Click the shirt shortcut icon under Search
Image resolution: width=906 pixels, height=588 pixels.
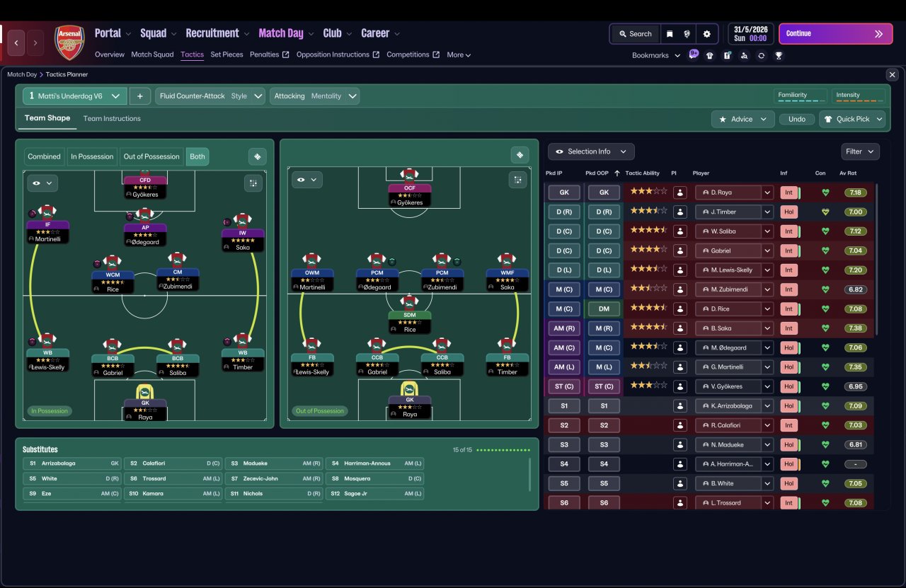pos(710,55)
